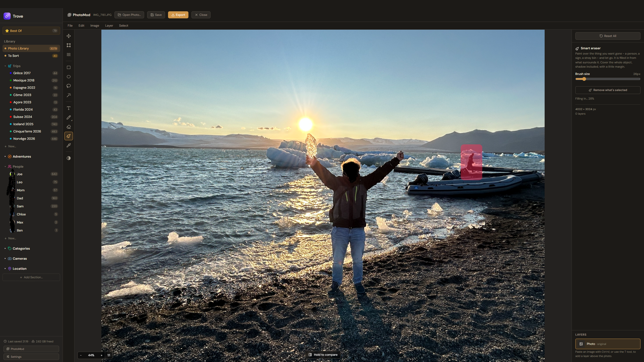Click the Export button
The width and height of the screenshot is (644, 362).
pos(178,15)
